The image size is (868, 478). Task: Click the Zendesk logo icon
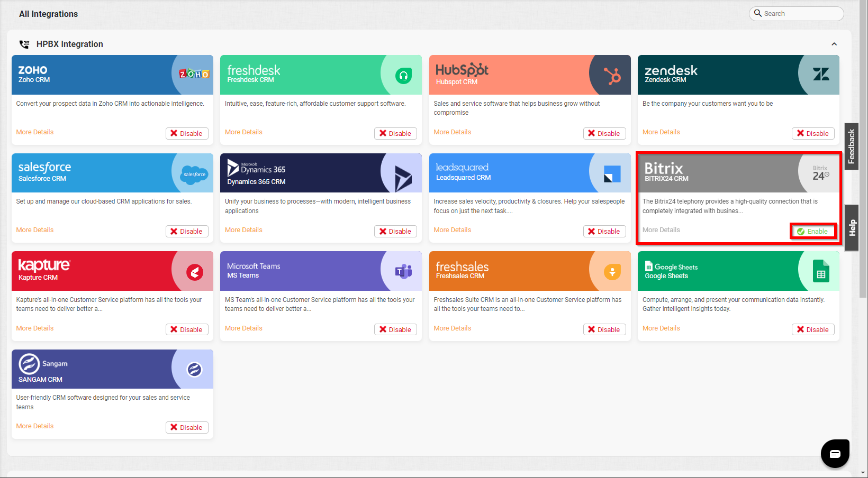(821, 75)
